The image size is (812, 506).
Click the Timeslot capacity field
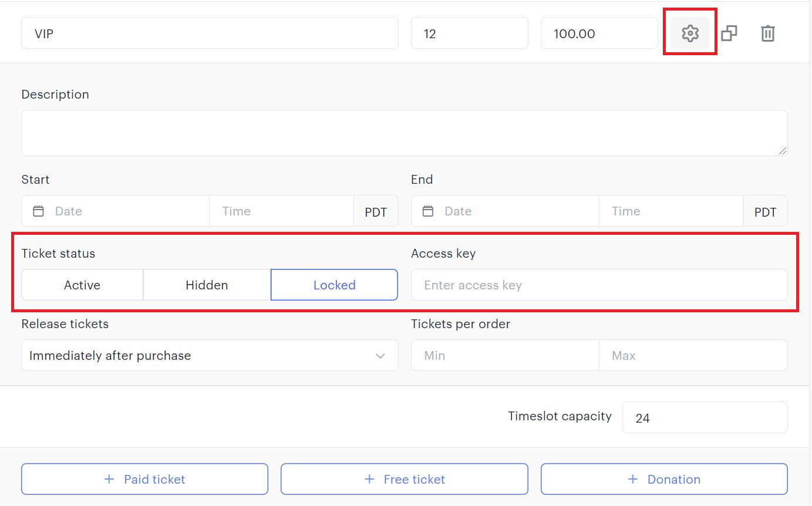[x=705, y=418]
